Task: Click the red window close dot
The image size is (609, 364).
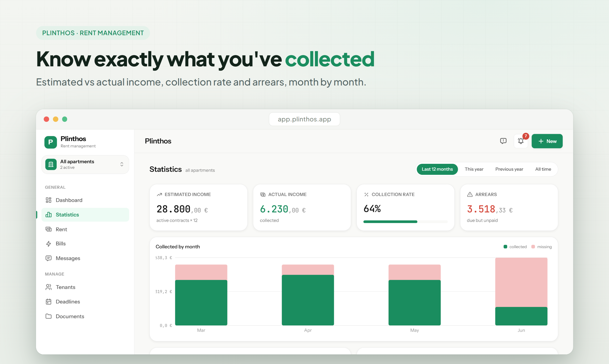Action: [x=47, y=119]
